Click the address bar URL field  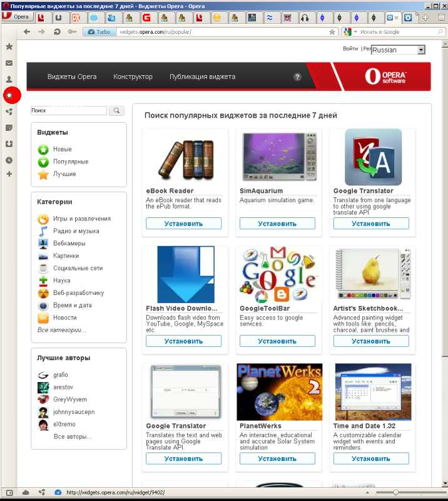(223, 32)
